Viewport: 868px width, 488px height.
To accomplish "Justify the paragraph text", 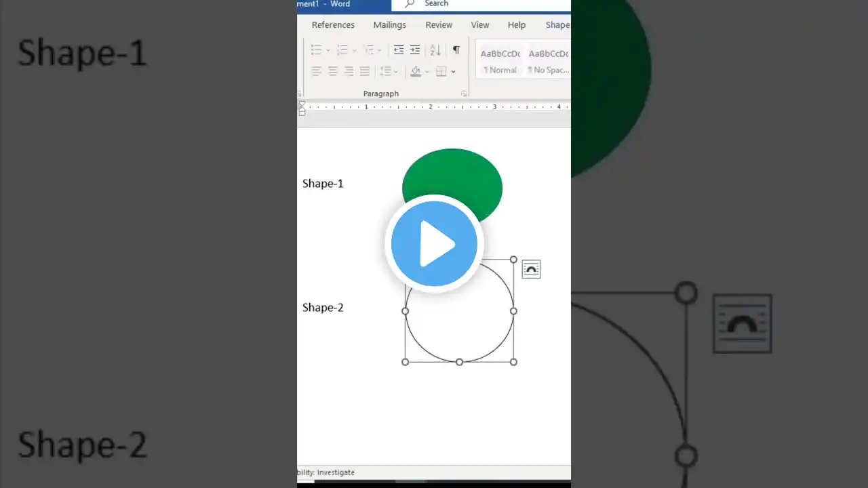I will 365,71.
